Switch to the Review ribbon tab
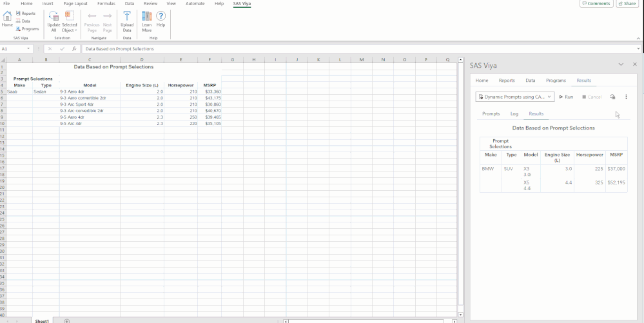 point(151,3)
